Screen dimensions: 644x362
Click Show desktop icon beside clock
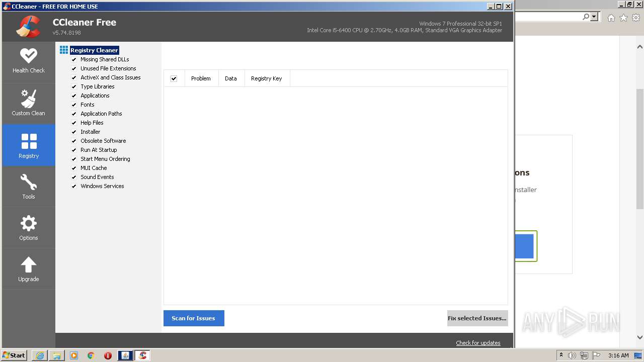click(638, 355)
